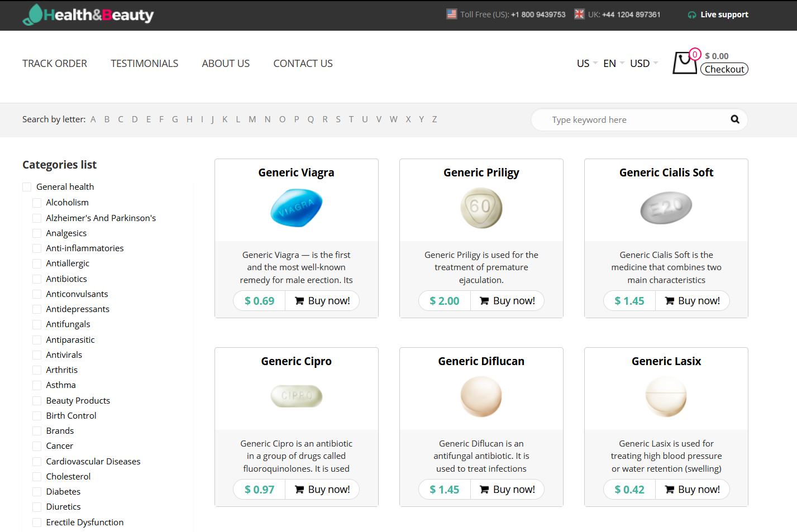Check the Birth Control checkbox
Viewport: 797px width, 532px height.
37,416
